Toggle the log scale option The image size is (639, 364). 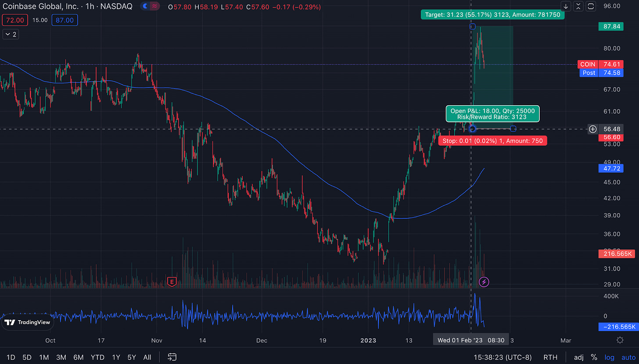pyautogui.click(x=610, y=357)
